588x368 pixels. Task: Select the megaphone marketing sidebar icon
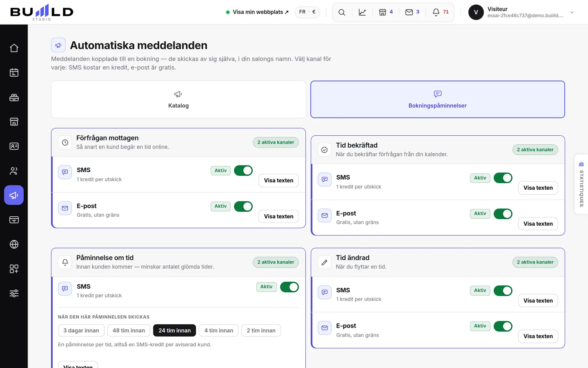click(14, 195)
